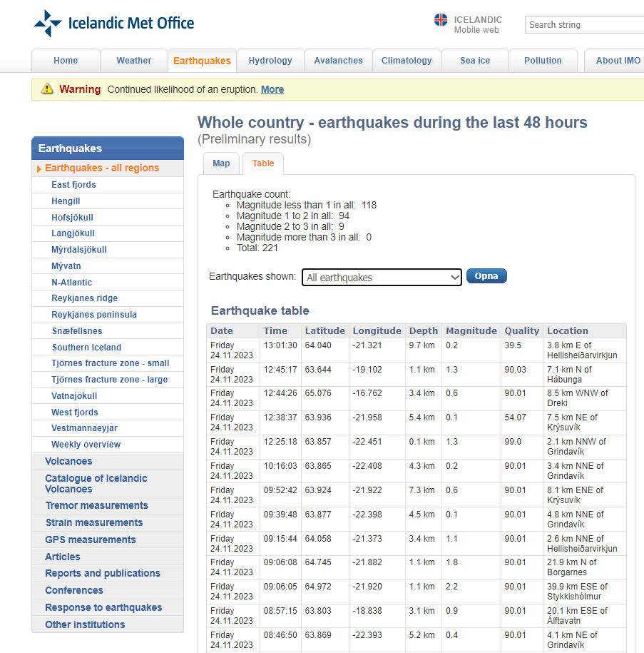This screenshot has height=653, width=644.
Task: Click the yellow warning triangle icon
Action: pyautogui.click(x=47, y=89)
